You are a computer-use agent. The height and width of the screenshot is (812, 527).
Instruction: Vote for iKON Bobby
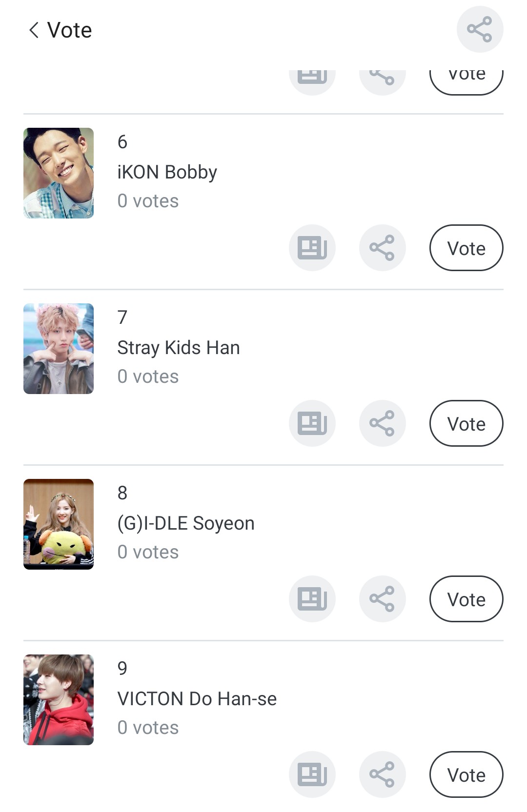(x=466, y=248)
